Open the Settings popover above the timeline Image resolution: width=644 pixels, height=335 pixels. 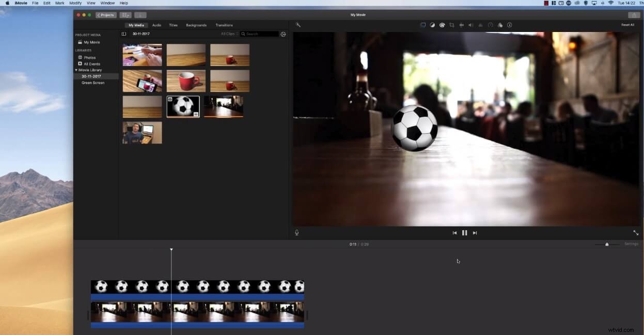tap(631, 244)
